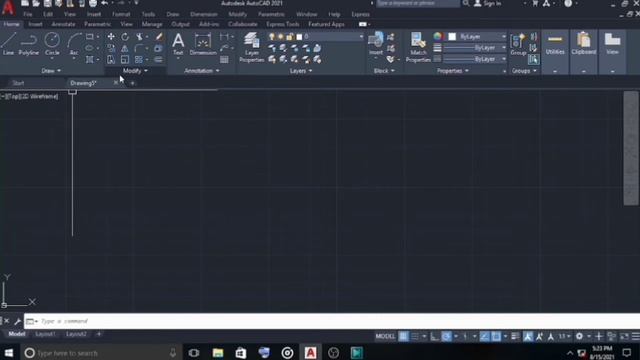This screenshot has width=640, height=360.
Task: Click the white layer color swatch
Action: click(x=299, y=37)
